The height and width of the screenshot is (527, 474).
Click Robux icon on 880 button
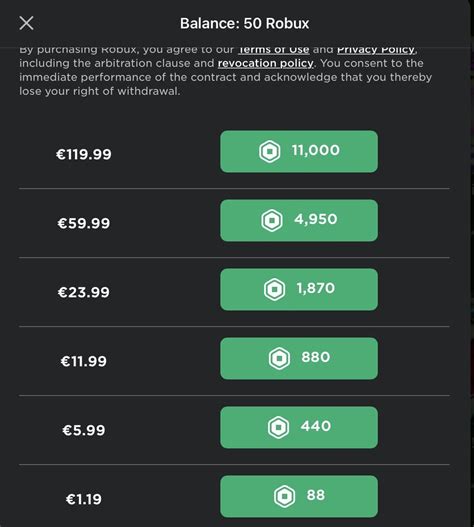pos(279,359)
